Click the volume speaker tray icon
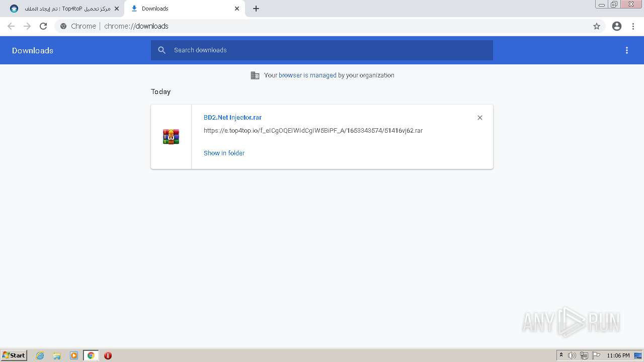 click(572, 355)
